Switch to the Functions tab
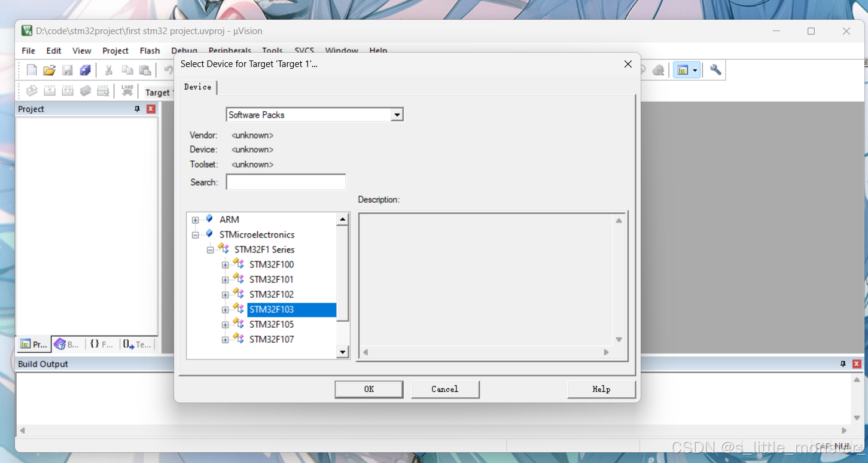Viewport: 868px width, 463px height. coord(102,345)
